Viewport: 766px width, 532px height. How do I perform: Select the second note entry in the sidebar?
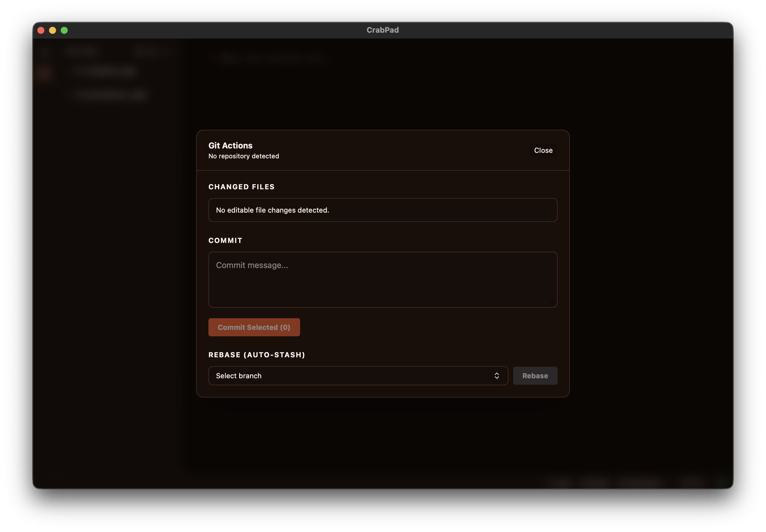tap(108, 95)
